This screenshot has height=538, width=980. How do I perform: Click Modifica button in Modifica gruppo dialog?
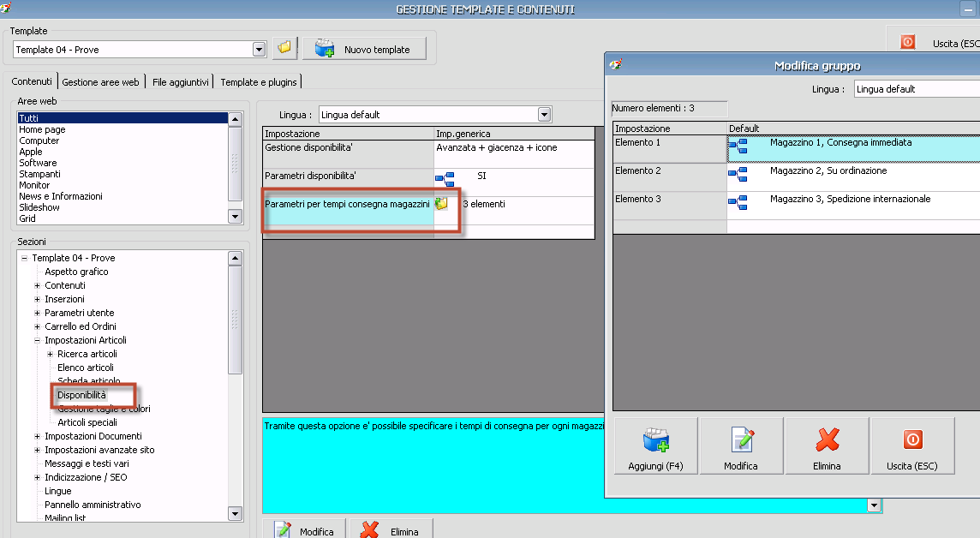[741, 446]
